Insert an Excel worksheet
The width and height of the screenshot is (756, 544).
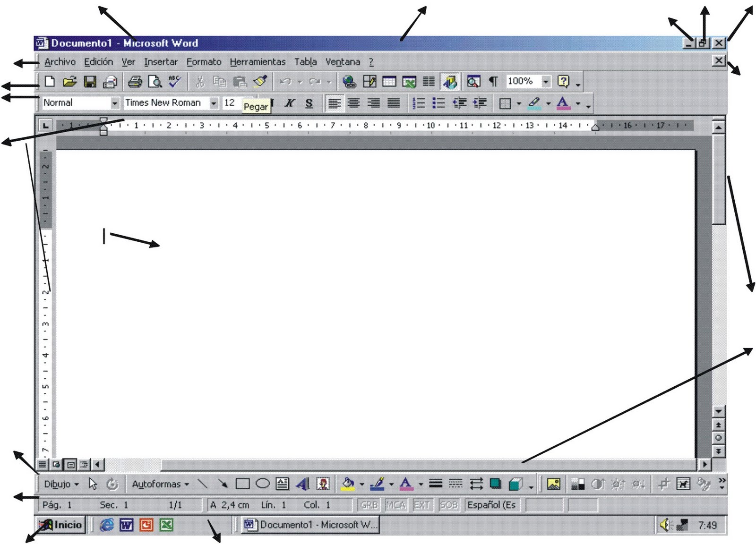(x=409, y=82)
